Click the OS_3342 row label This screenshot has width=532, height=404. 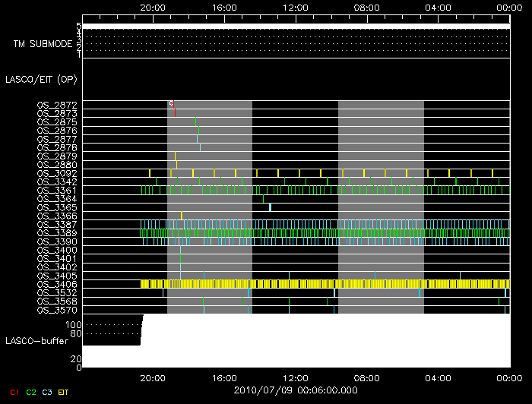[57, 182]
